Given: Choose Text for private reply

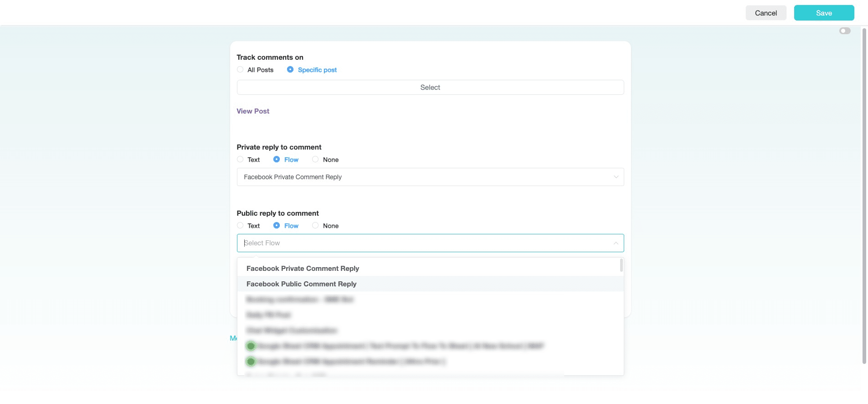Looking at the screenshot, I should pyautogui.click(x=240, y=160).
